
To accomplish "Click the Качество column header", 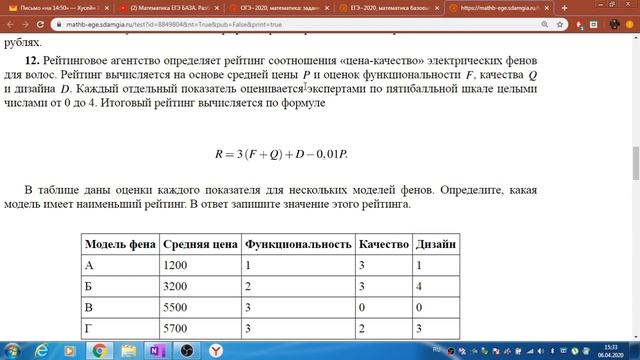I will (x=384, y=244).
